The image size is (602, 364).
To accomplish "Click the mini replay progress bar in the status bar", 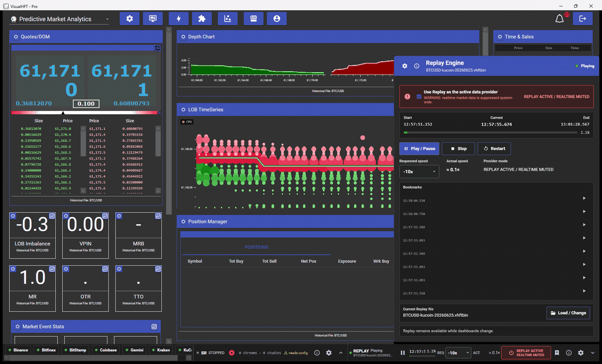I will coord(422,356).
